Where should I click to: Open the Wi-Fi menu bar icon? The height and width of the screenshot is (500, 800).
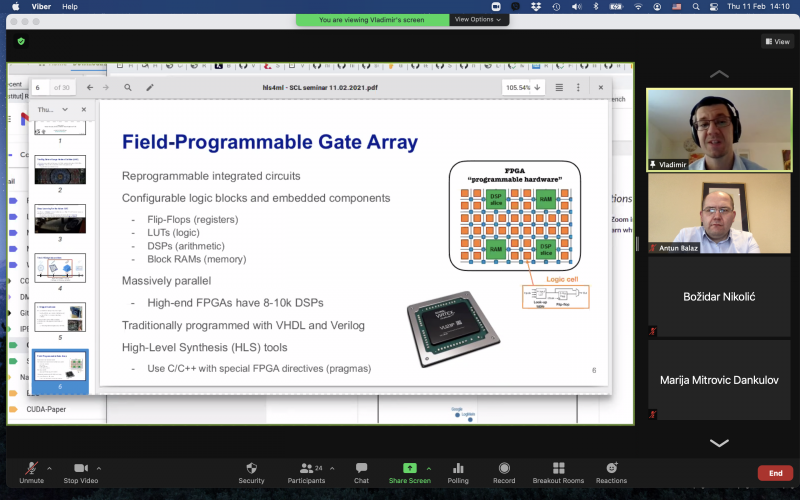click(x=638, y=7)
